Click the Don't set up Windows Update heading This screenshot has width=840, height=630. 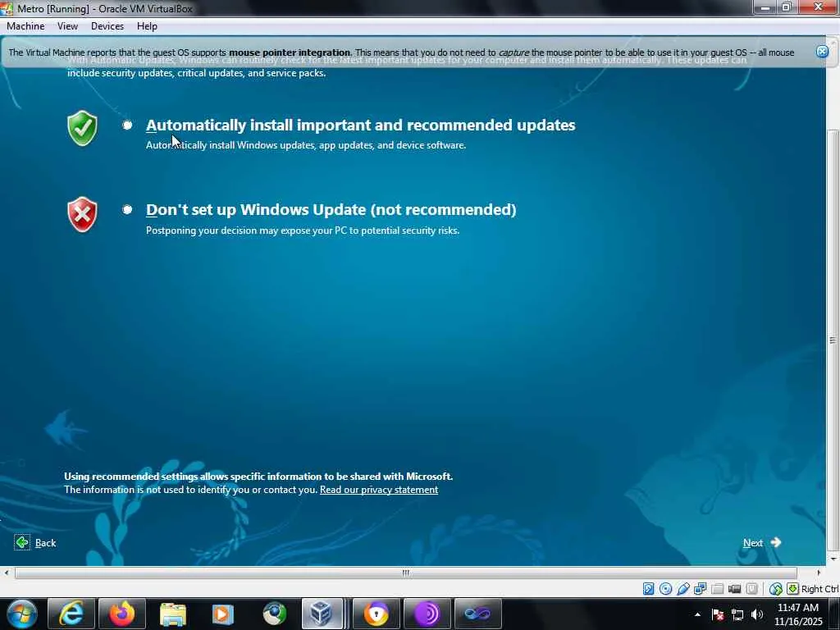click(331, 209)
